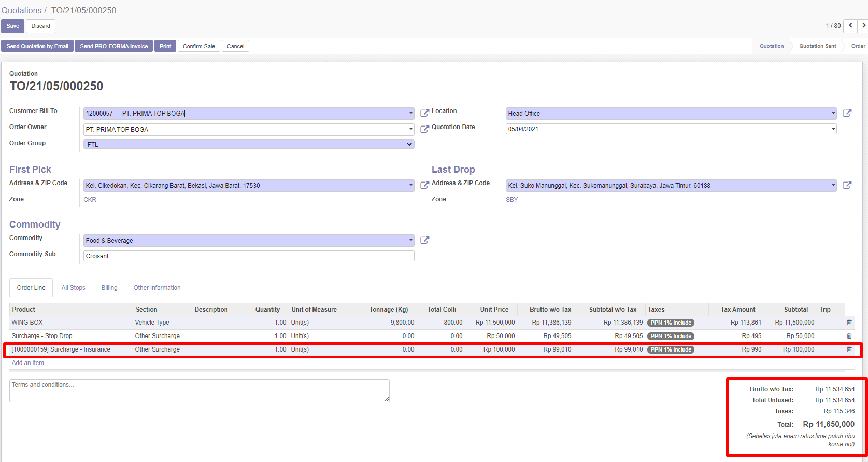
Task: Delete the Surcharge - Stop Drop line
Action: pos(849,336)
